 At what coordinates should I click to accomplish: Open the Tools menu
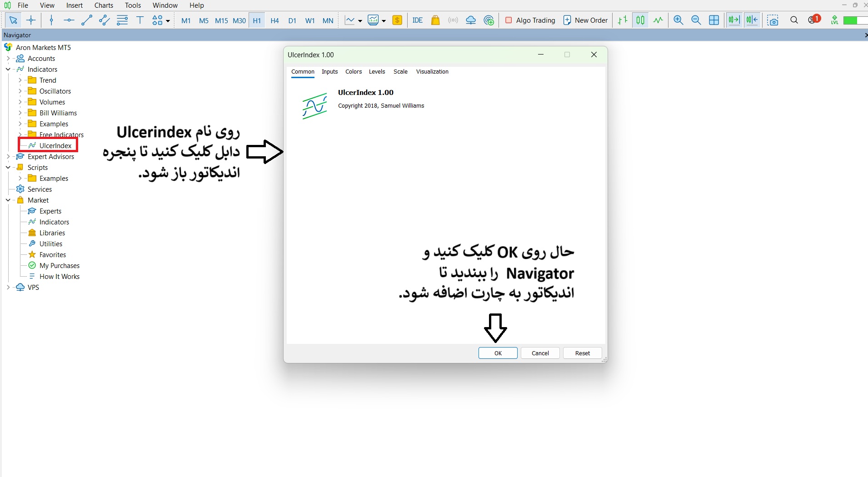[133, 5]
